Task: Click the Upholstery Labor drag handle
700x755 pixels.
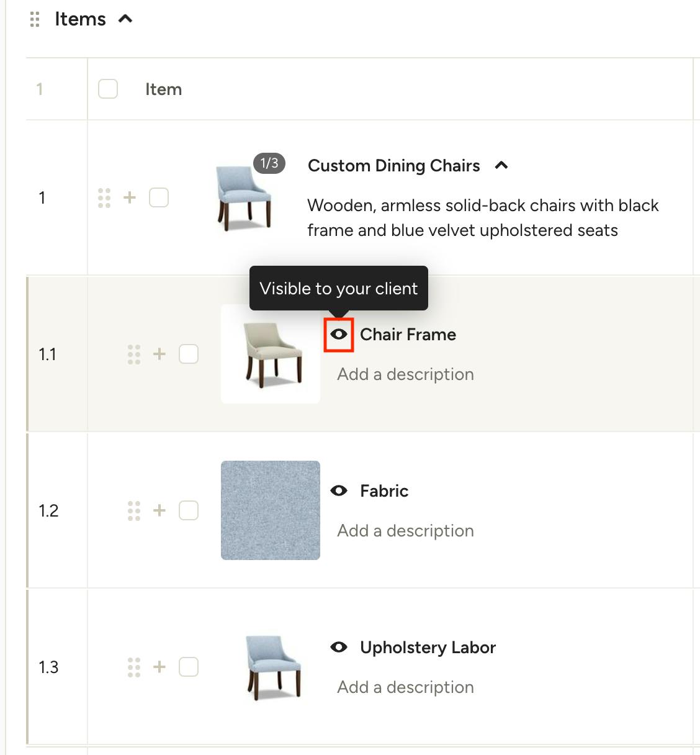Action: pyautogui.click(x=134, y=667)
